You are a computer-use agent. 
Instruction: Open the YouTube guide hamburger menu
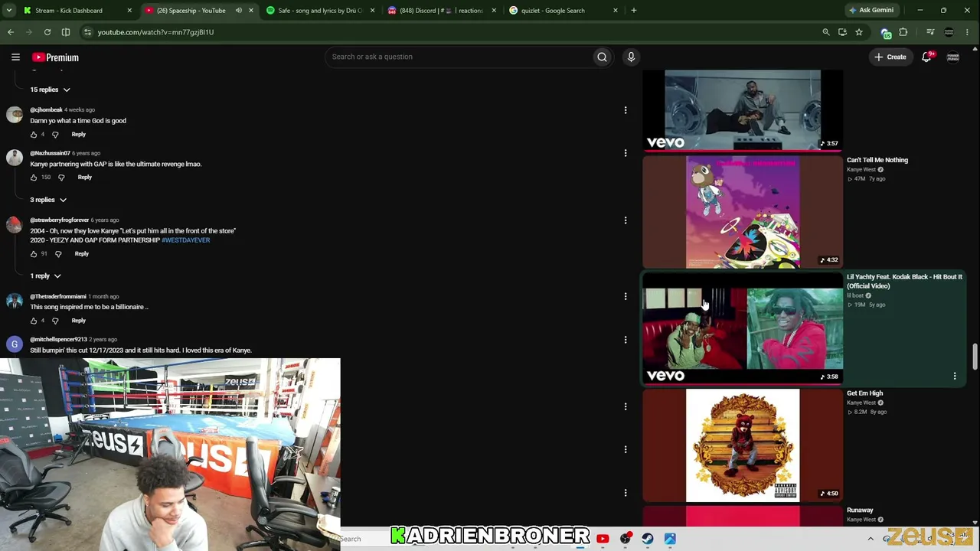(x=15, y=57)
